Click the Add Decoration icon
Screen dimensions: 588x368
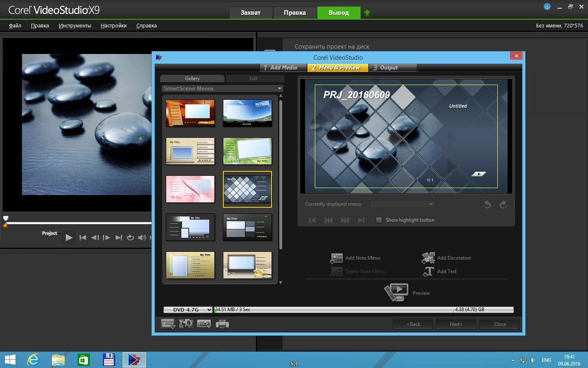[x=428, y=258]
